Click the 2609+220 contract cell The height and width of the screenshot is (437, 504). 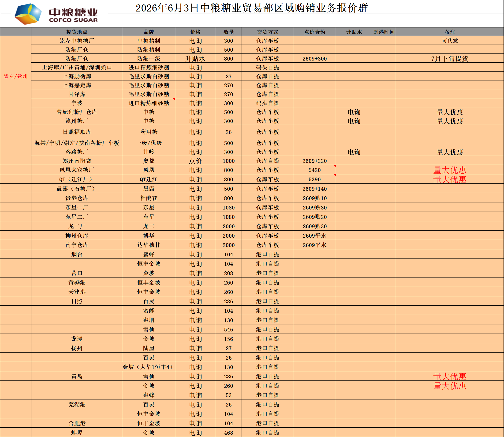[x=314, y=161]
